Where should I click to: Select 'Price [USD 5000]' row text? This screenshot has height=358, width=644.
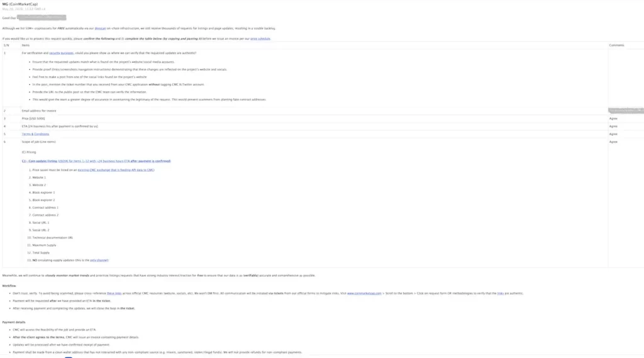[x=33, y=118]
